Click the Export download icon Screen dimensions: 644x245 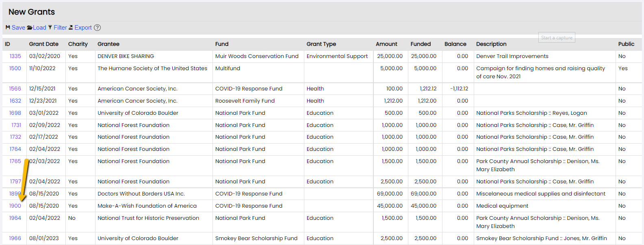(71, 28)
